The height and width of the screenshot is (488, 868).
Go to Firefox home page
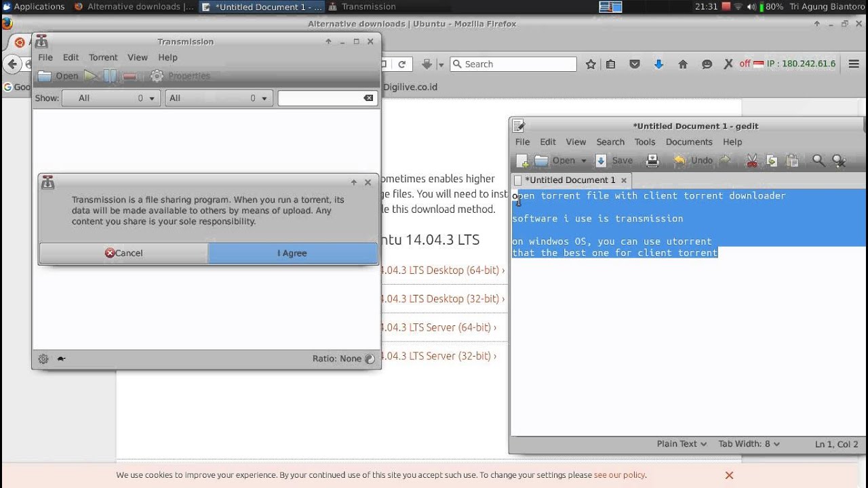683,64
